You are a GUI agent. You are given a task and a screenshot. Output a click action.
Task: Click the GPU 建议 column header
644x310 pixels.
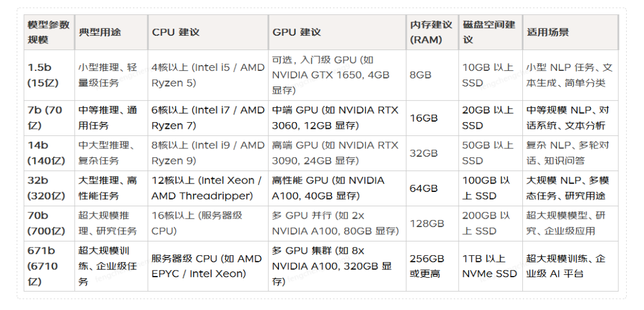296,32
